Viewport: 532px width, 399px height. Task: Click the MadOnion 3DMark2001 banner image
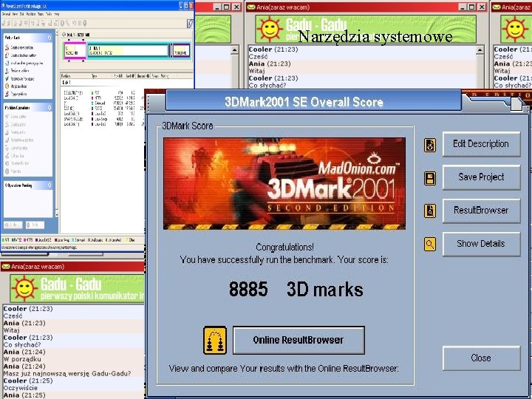284,183
